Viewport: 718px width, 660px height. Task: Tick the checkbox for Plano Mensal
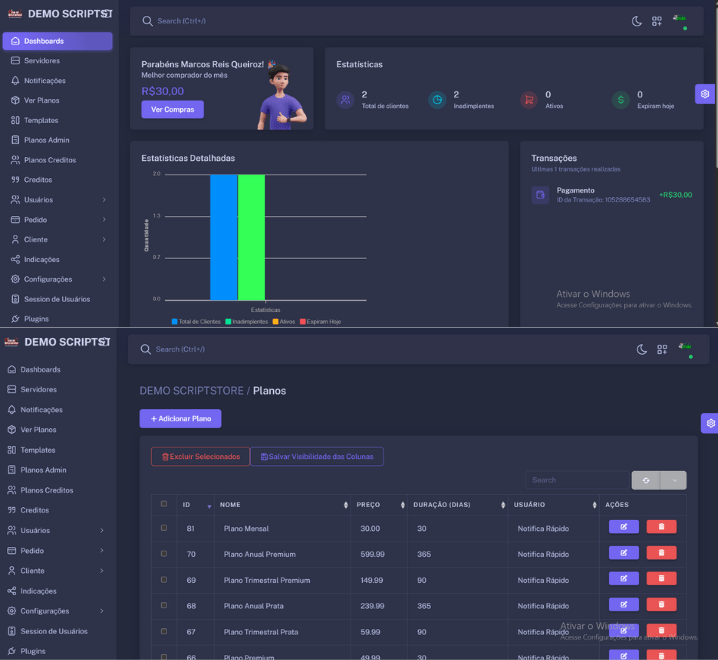click(164, 528)
